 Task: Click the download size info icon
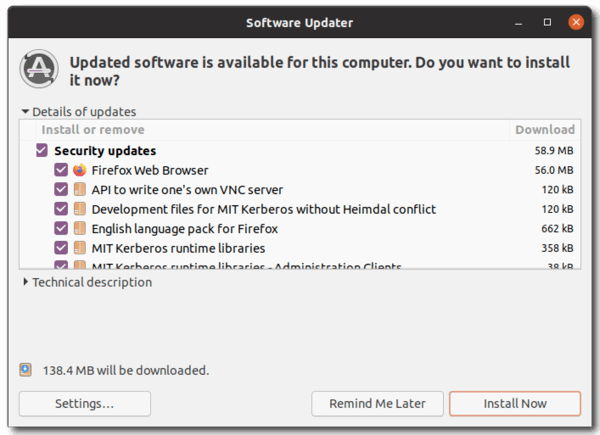click(x=25, y=370)
